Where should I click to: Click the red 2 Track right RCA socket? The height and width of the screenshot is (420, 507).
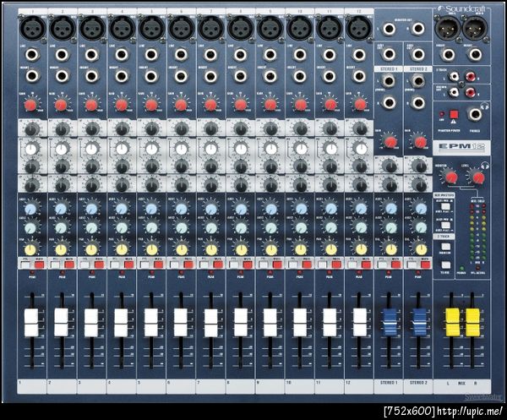[471, 77]
